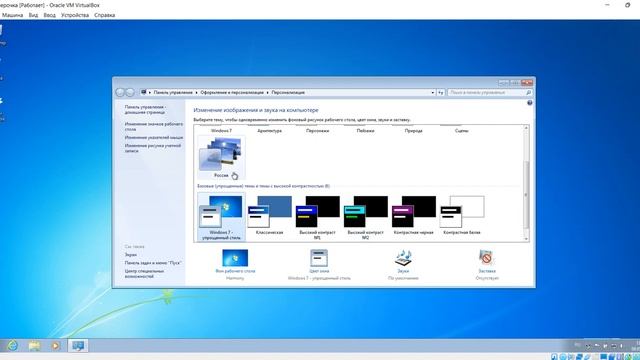Click the control panel icon in address bar

pos(144,93)
